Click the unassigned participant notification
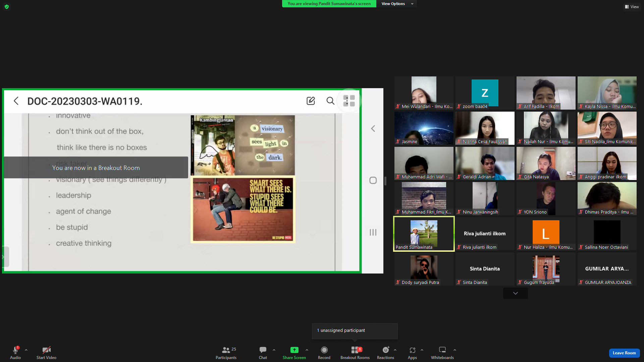 [355, 331]
